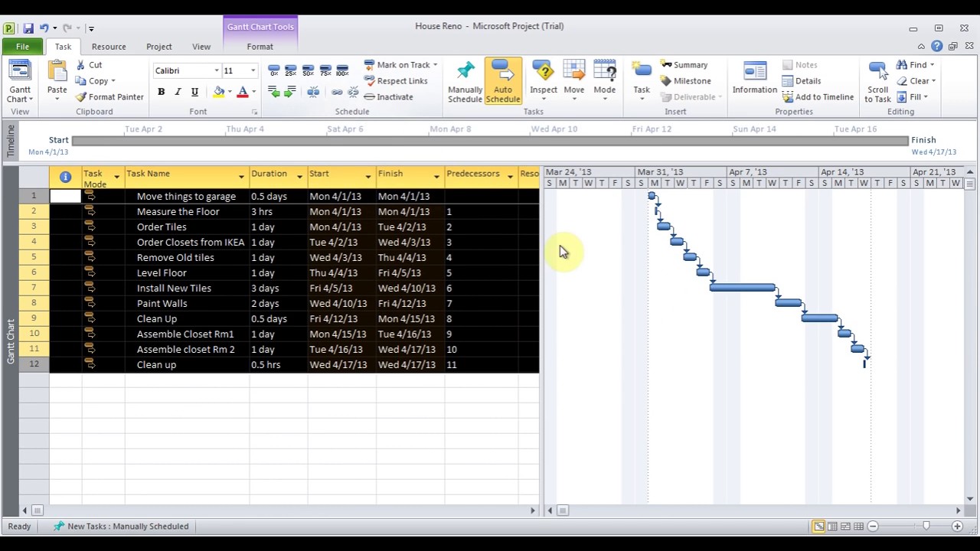Toggle Bold formatting
The height and width of the screenshot is (551, 980).
161,92
